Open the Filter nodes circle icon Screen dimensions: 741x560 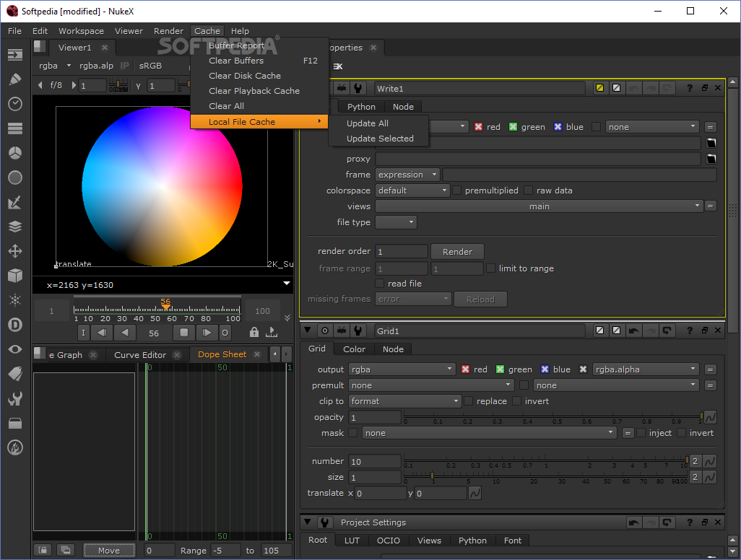click(15, 178)
